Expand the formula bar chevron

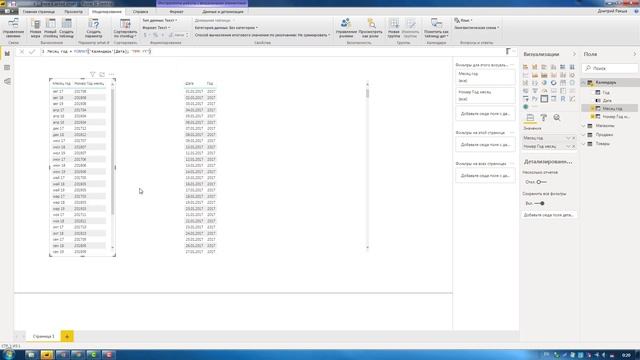514,51
